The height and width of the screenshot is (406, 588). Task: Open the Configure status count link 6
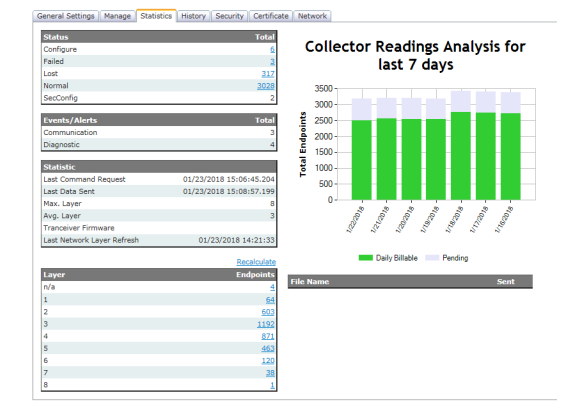(272, 49)
